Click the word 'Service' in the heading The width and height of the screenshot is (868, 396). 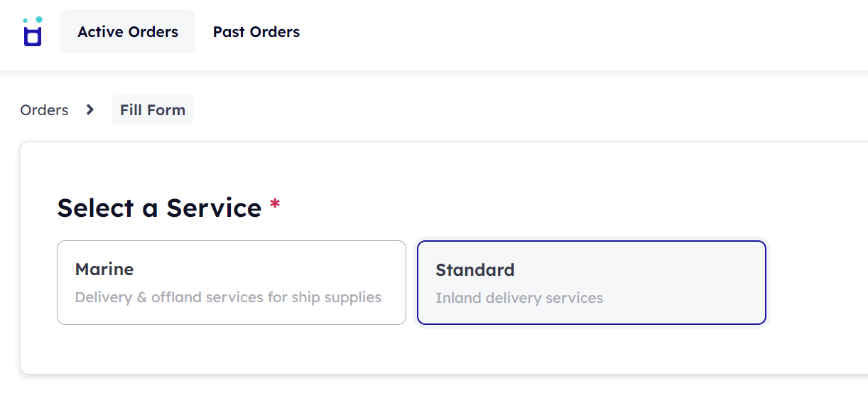215,208
